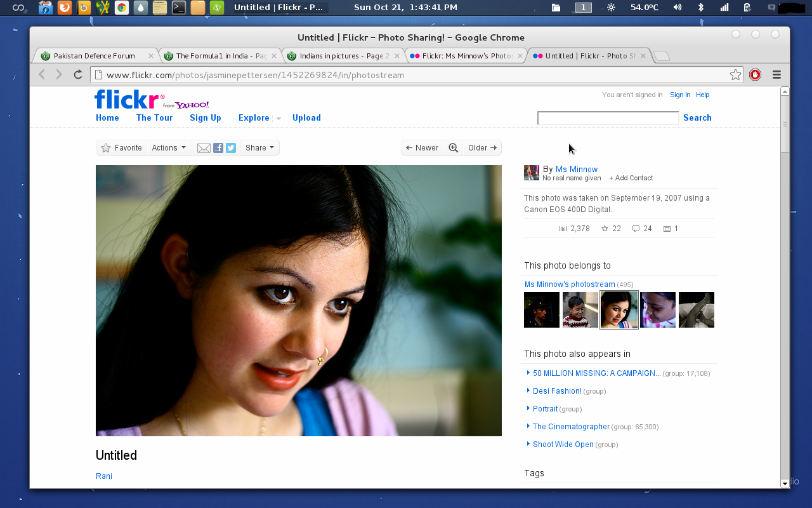Screen dimensions: 812x508
Task: Click the magnifier zoom icon above photo
Action: 454,148
